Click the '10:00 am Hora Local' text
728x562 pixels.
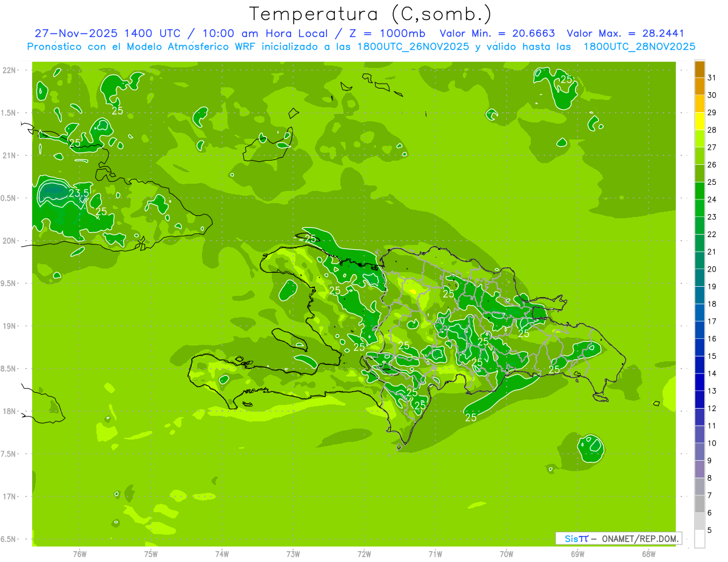268,33
